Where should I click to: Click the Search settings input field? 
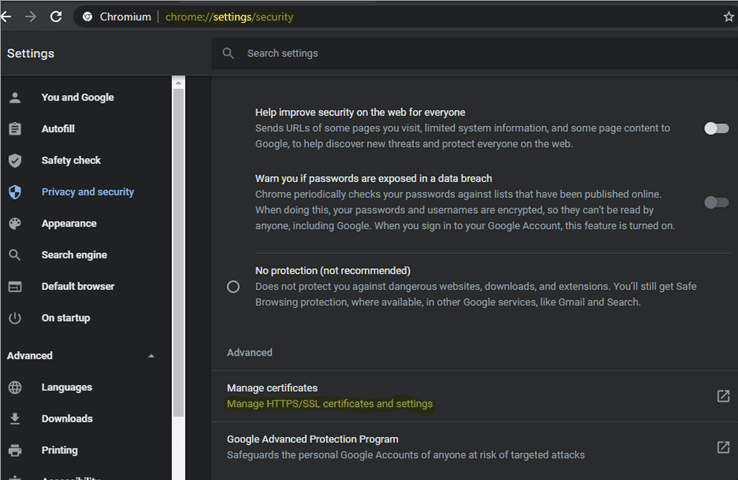[450, 53]
